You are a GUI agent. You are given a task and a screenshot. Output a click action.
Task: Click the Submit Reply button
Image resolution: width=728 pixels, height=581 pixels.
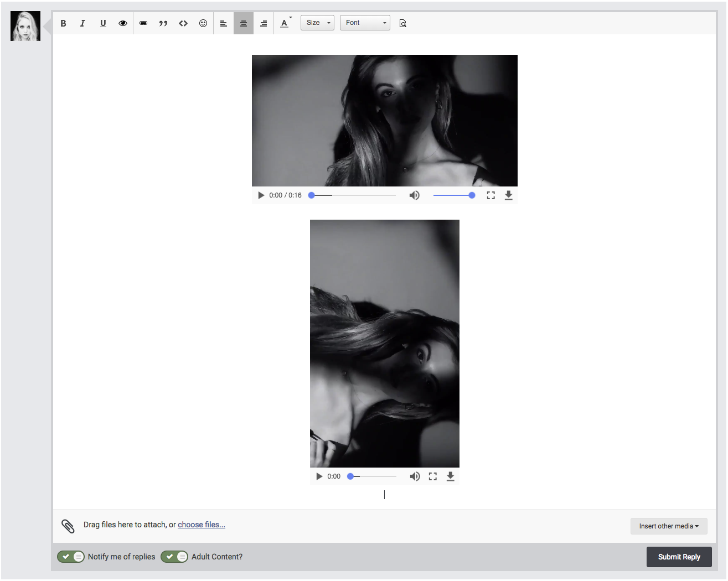click(679, 557)
